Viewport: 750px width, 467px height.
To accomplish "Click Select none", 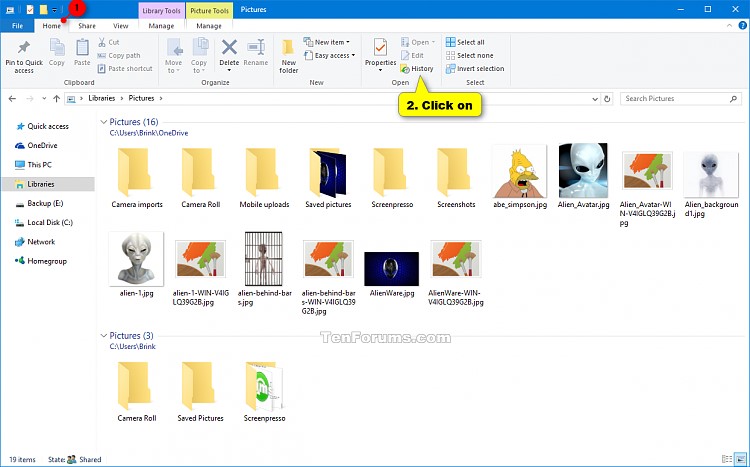I will pos(469,56).
